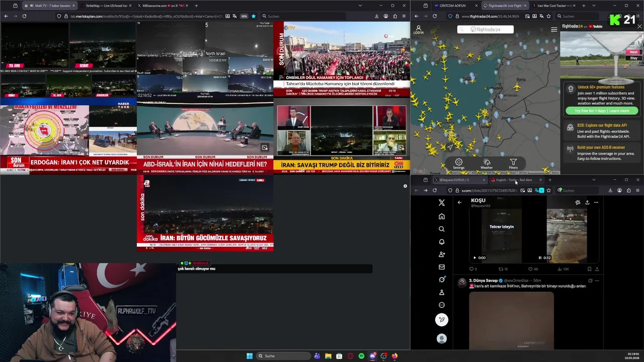This screenshot has height=362, width=644.
Task: Open new tab in Multi TV browser window
Action: point(196,6)
